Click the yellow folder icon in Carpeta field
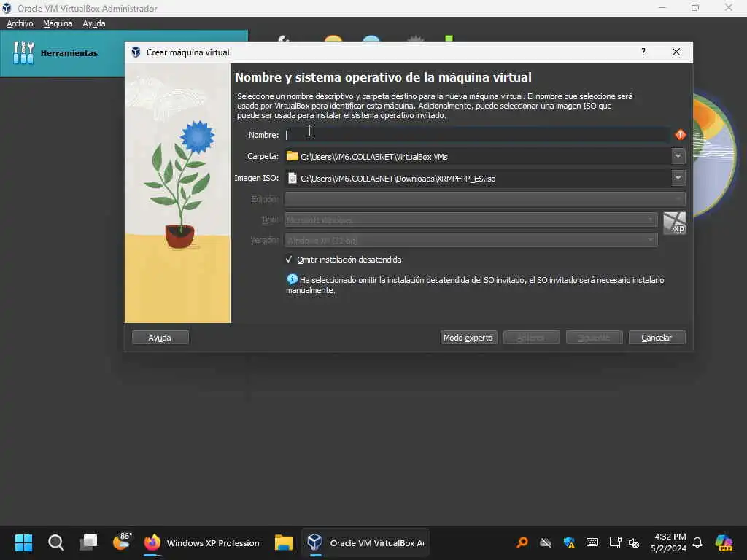747x560 pixels. click(292, 156)
